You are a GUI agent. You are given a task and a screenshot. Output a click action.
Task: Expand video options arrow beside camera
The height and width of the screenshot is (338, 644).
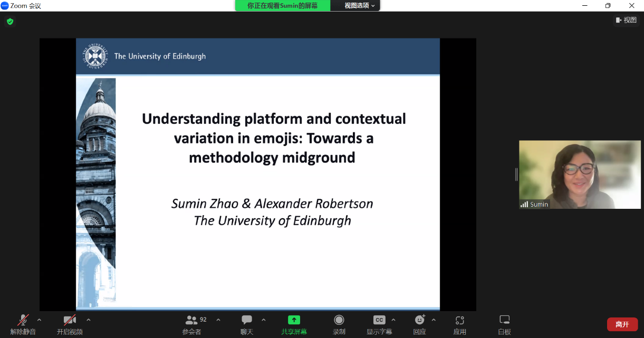[x=88, y=320]
